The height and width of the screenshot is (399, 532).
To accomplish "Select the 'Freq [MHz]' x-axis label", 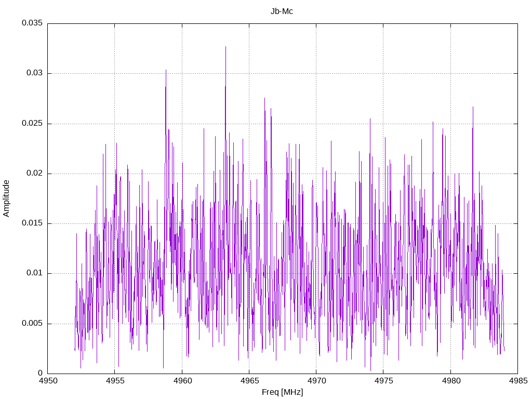I will coord(282,392).
